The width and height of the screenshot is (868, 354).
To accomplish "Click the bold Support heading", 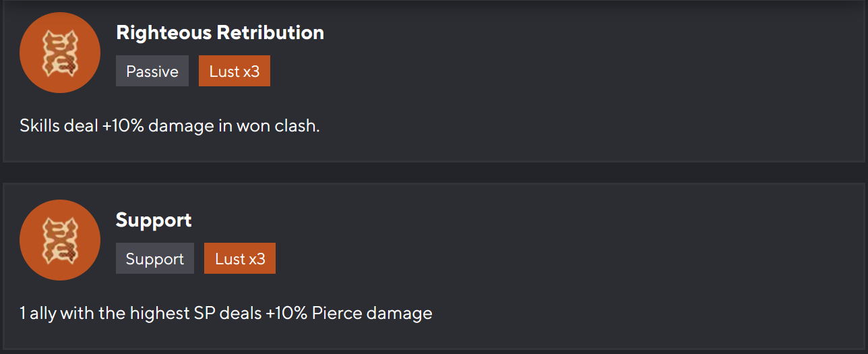I will [154, 220].
